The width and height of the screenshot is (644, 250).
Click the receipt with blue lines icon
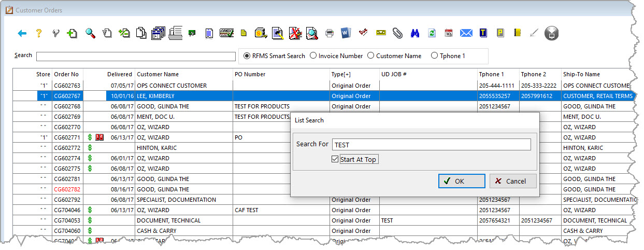coord(209,34)
